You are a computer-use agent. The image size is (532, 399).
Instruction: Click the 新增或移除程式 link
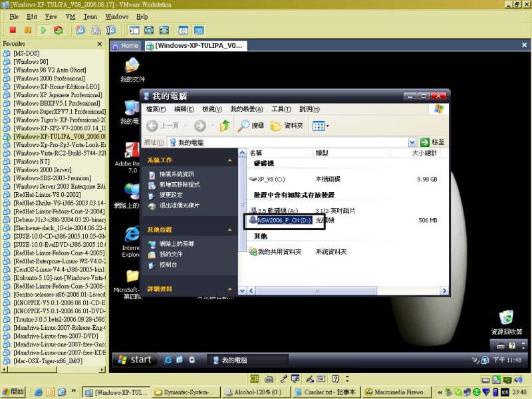point(180,184)
